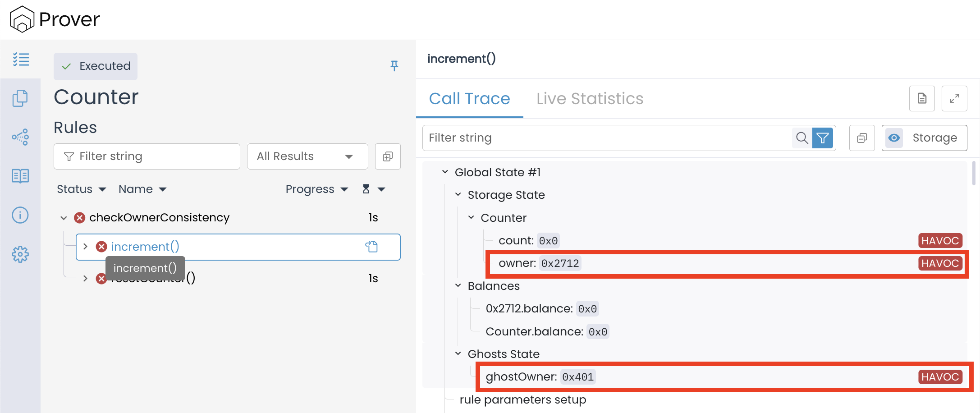Open the call graph sidebar icon
The image size is (980, 413).
(20, 137)
